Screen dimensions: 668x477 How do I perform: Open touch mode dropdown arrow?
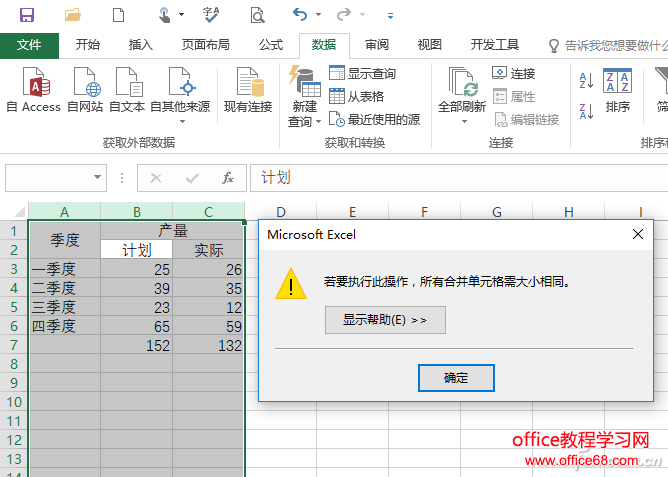pyautogui.click(x=181, y=15)
